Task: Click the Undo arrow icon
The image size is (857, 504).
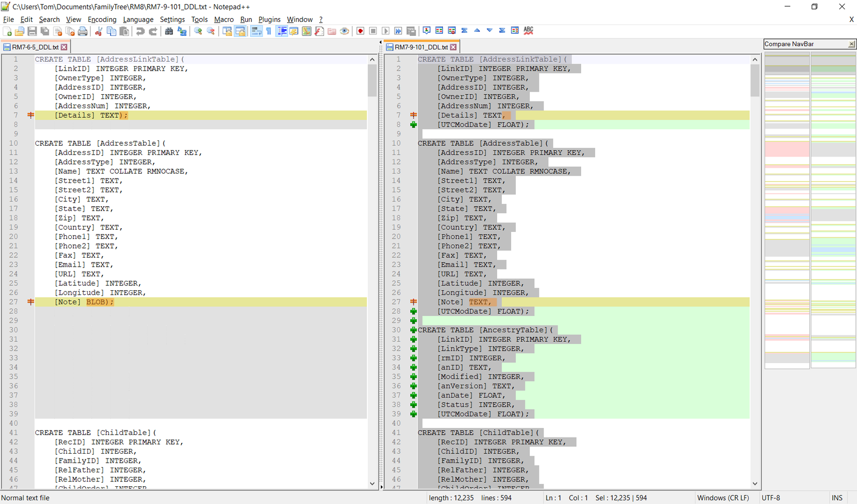Action: (140, 31)
